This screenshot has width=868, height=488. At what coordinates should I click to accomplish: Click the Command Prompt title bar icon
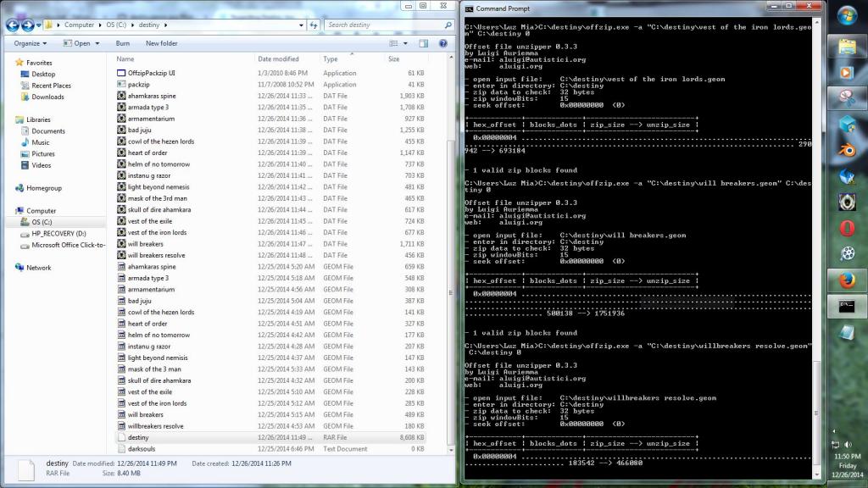[469, 8]
